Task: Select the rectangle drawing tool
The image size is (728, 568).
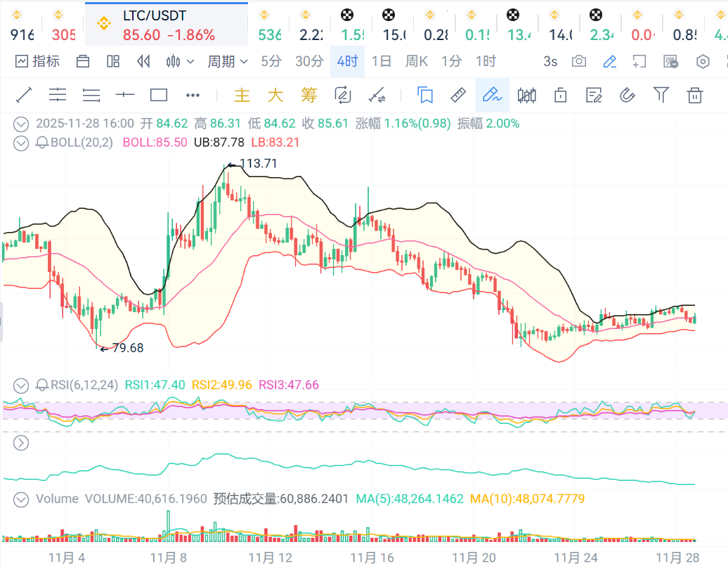Action: tap(159, 95)
